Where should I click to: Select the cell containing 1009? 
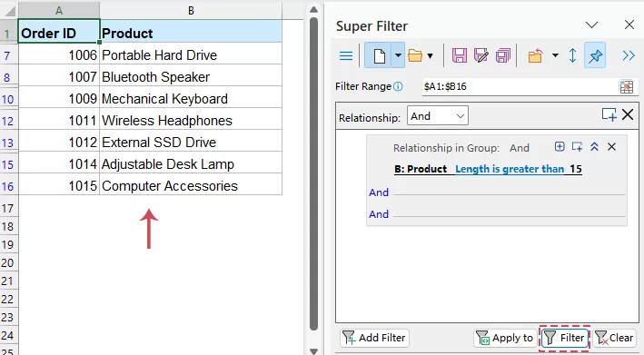[x=59, y=98]
